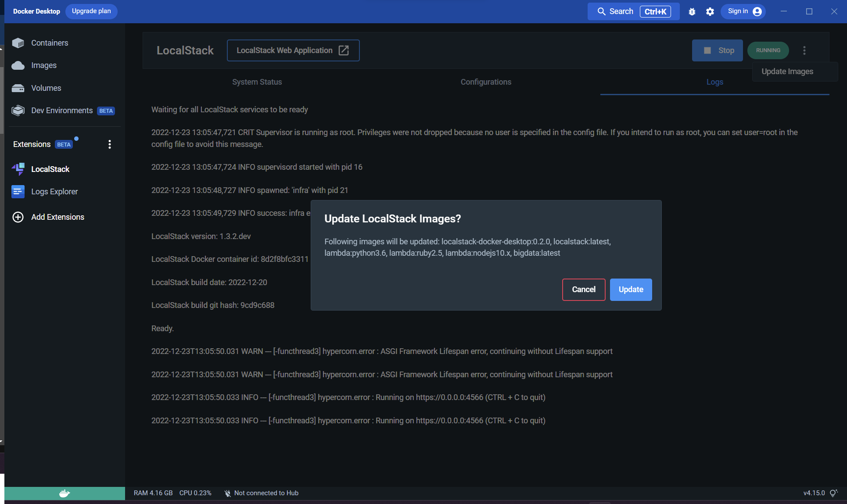Open the Containers sidebar icon
The width and height of the screenshot is (847, 504).
point(18,43)
